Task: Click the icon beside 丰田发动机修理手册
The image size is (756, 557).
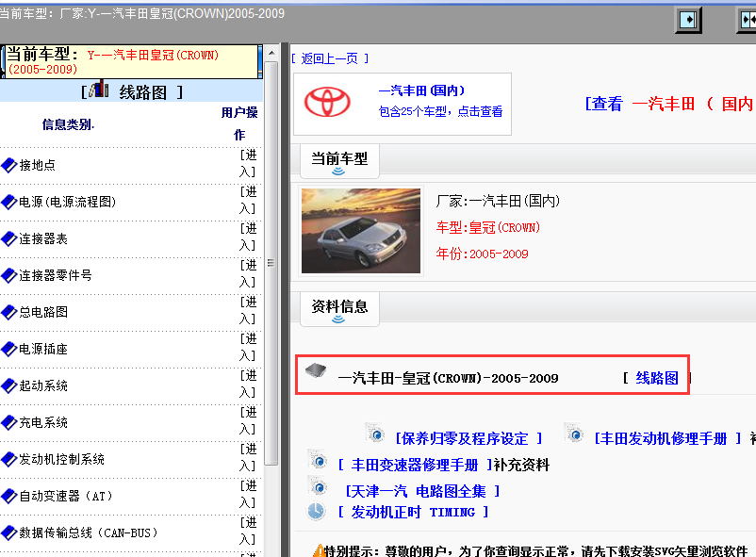Action: (575, 434)
